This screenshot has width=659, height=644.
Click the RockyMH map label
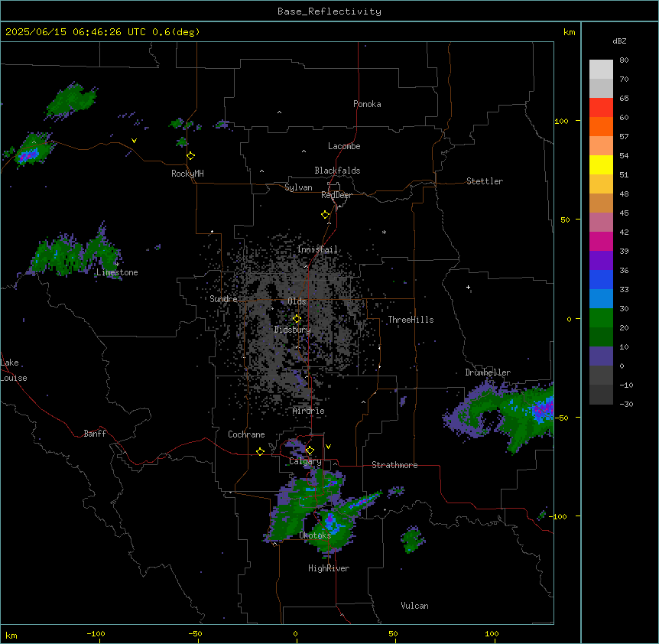[187, 174]
